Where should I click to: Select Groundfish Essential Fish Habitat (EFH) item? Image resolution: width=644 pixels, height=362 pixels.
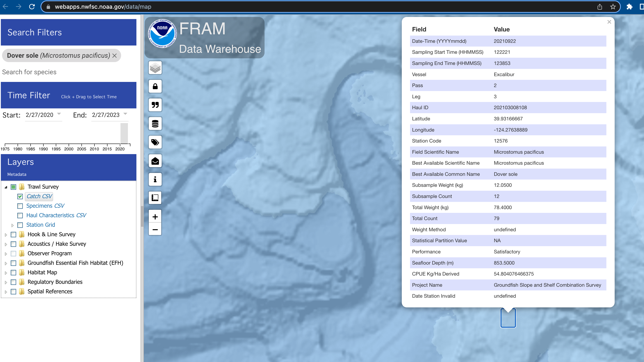[x=75, y=263]
